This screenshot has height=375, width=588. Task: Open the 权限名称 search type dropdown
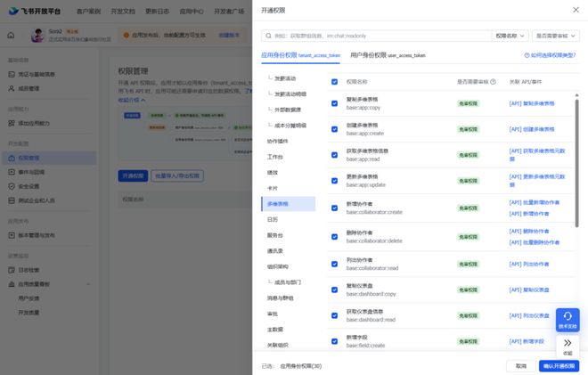(x=510, y=36)
